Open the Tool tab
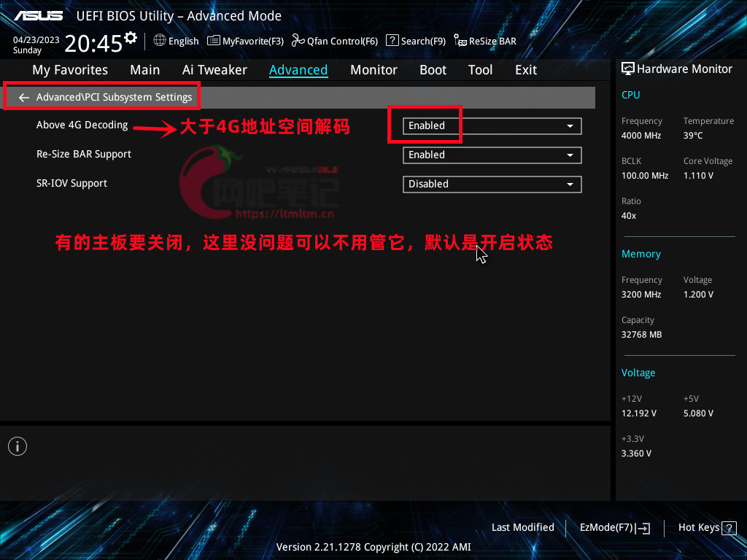The width and height of the screenshot is (747, 560). [480, 70]
